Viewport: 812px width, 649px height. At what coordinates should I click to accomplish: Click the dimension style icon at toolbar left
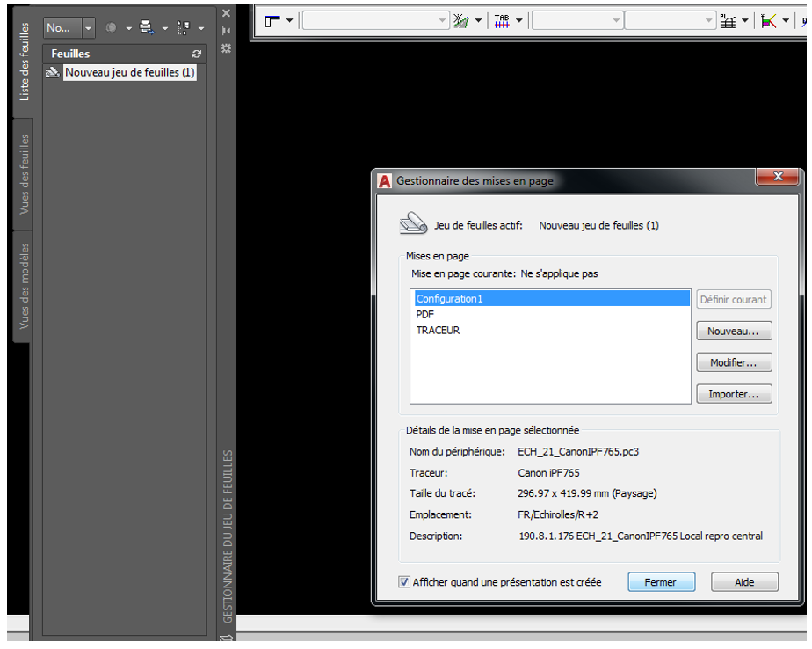(272, 21)
